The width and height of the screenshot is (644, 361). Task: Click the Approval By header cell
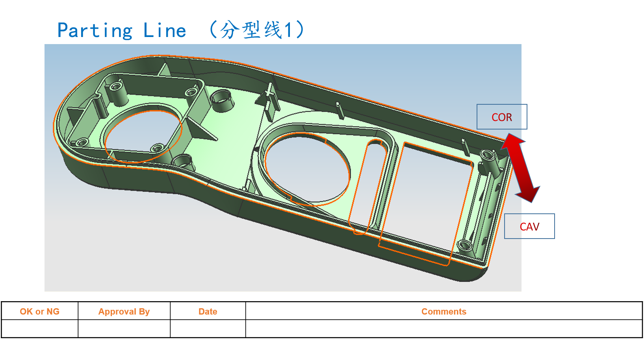coord(124,311)
